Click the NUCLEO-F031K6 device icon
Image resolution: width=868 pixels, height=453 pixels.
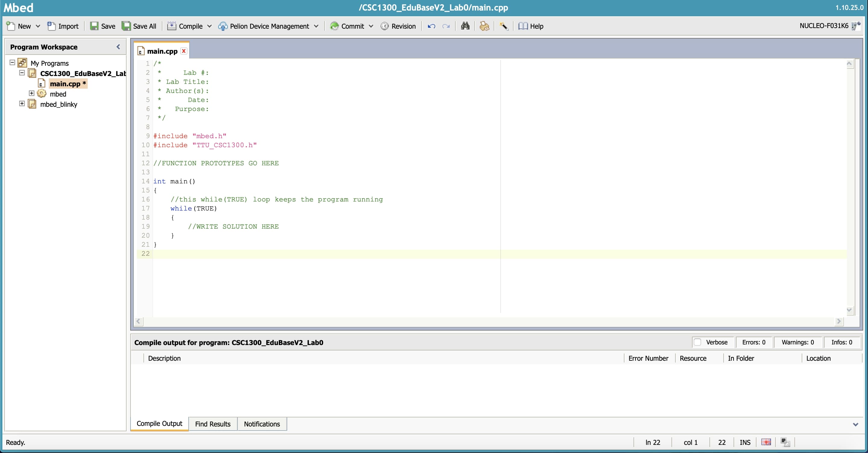coord(856,26)
